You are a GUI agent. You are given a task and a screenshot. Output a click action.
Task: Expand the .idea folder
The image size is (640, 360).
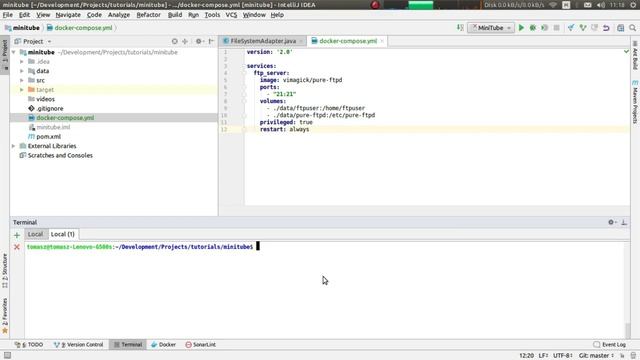tap(22, 62)
